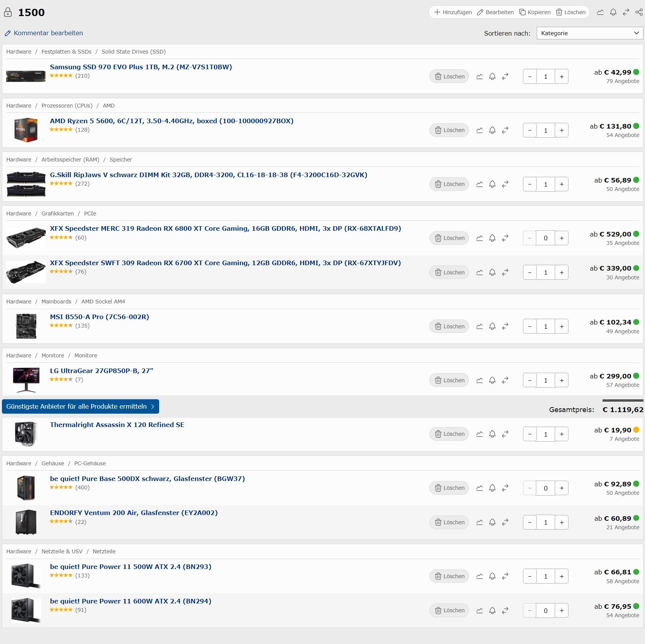Click Kommentar bearbeiten link

tap(44, 33)
